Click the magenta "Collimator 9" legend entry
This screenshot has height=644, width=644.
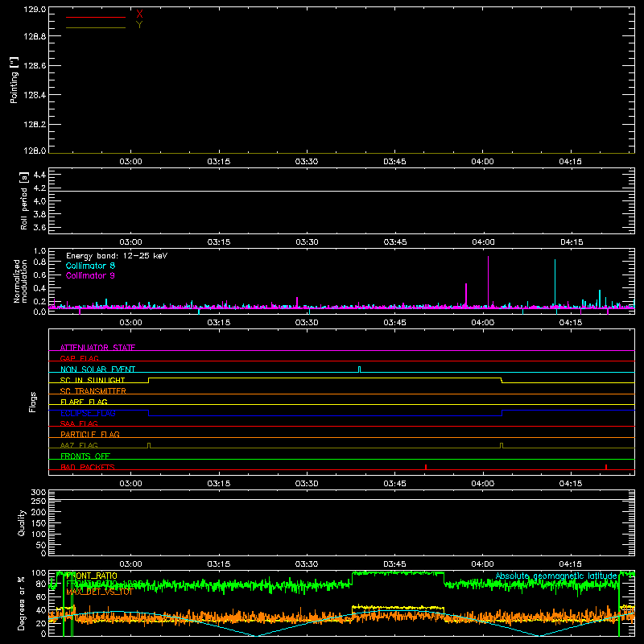90,275
